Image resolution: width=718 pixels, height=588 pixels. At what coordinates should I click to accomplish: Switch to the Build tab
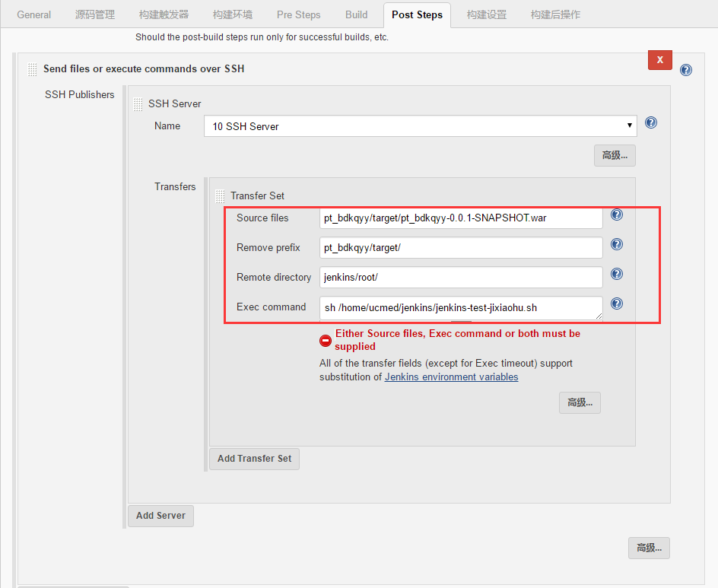pyautogui.click(x=356, y=14)
